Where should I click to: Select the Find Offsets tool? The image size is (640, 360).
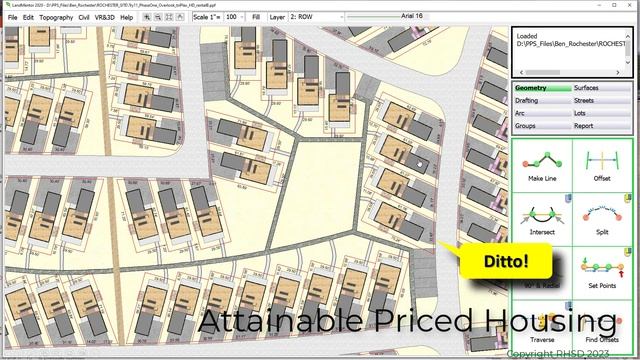point(602,327)
